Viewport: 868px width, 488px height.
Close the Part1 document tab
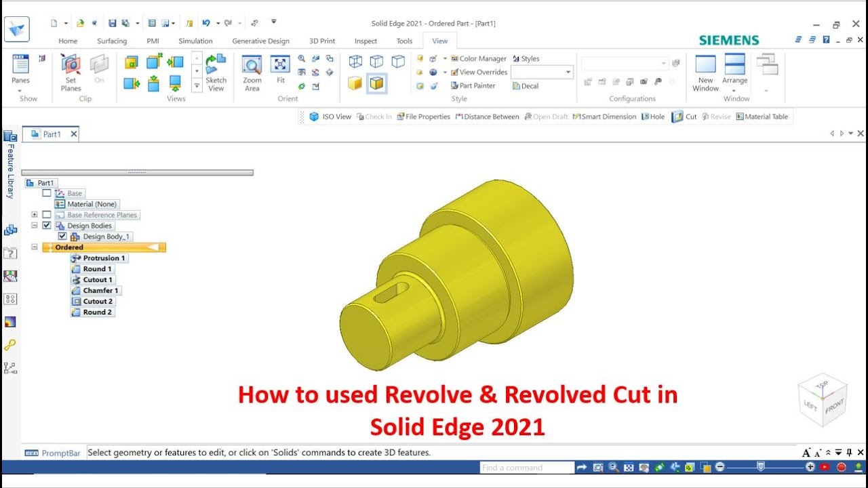tap(74, 134)
